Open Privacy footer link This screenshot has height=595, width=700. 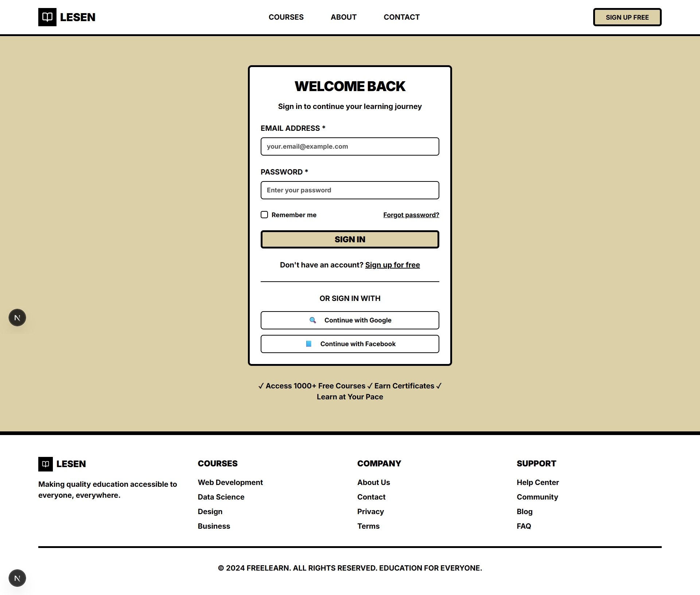coord(370,512)
